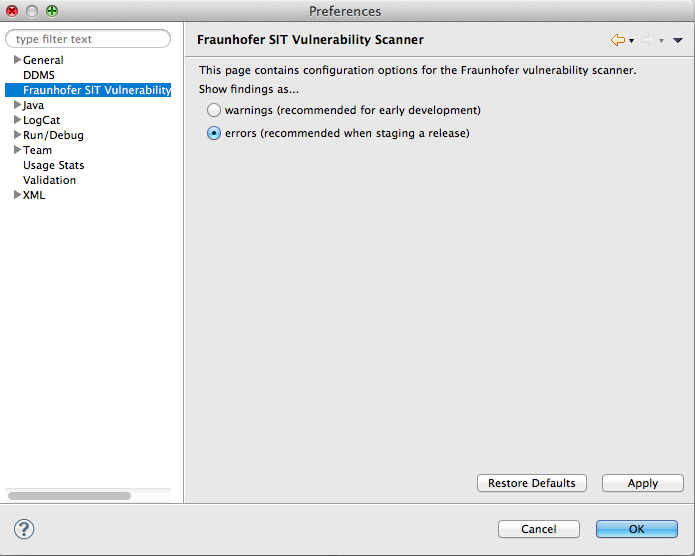Select the warnings radio button
The image size is (695, 556).
pyautogui.click(x=214, y=110)
